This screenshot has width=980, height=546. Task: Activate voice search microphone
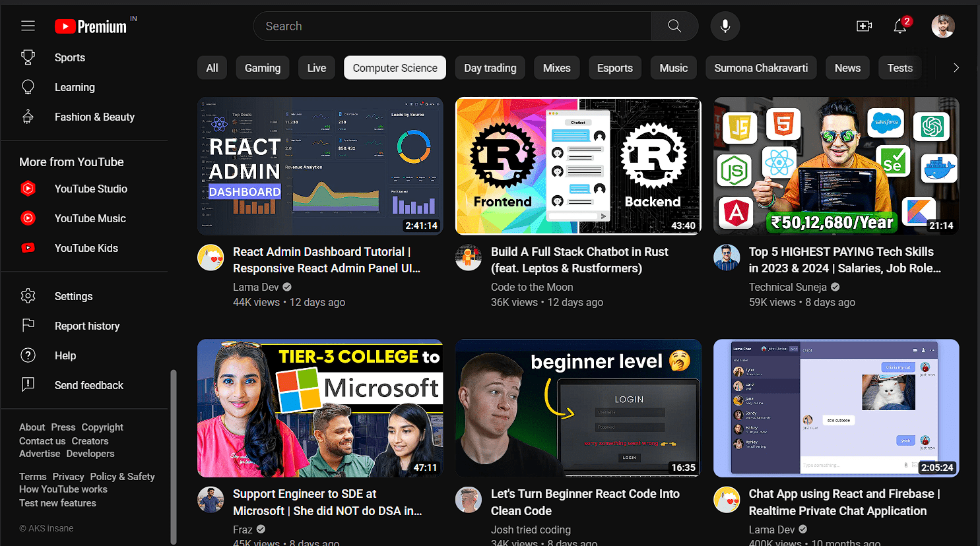point(725,26)
